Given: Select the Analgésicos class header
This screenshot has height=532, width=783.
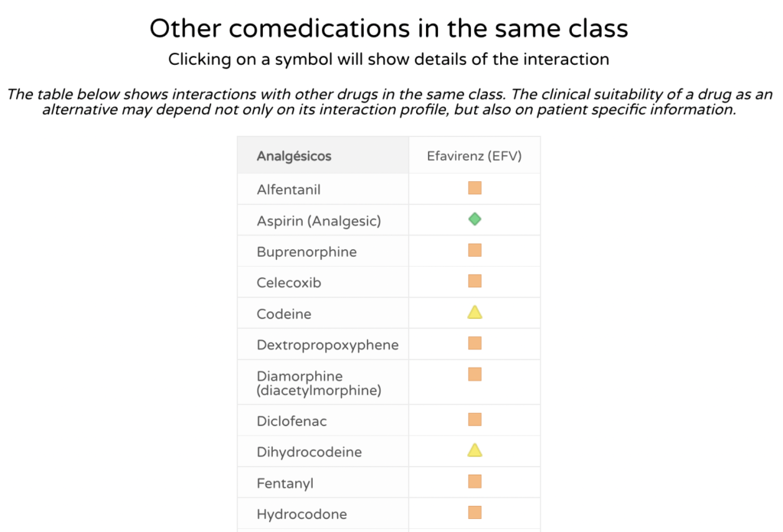Looking at the screenshot, I should point(294,155).
